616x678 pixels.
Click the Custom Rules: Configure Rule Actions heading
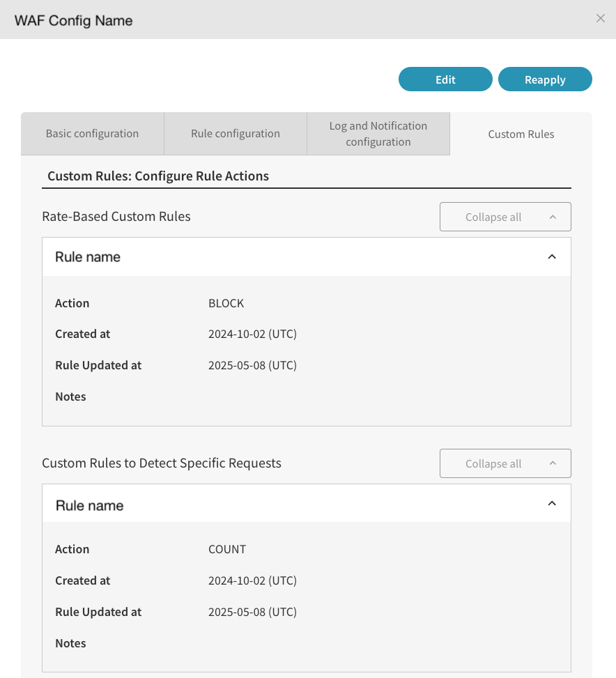pos(158,176)
